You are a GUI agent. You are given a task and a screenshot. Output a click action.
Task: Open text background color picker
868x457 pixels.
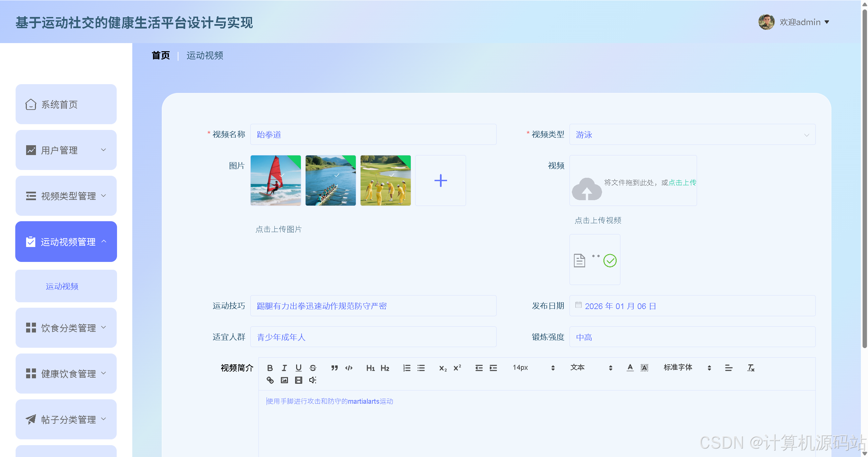[644, 368]
